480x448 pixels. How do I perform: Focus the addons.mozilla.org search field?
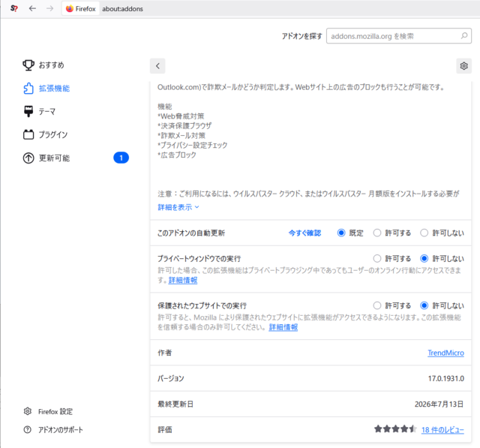[x=399, y=36]
